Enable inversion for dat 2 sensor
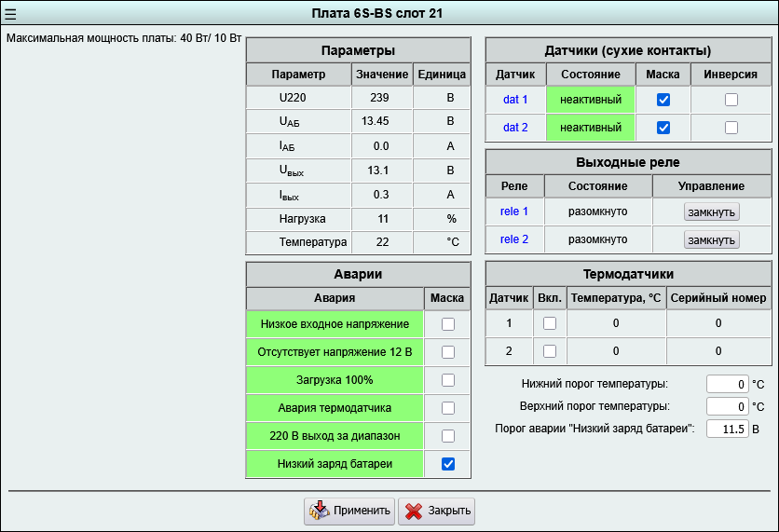779x532 pixels. tap(731, 128)
